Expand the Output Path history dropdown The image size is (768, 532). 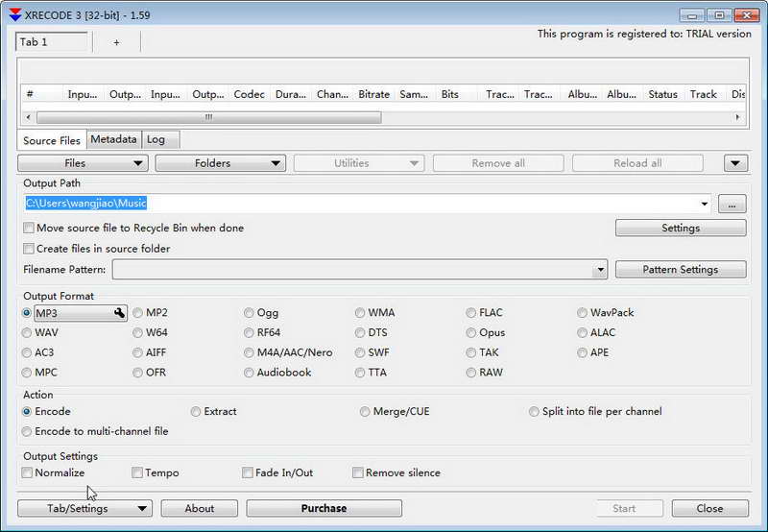click(x=705, y=204)
